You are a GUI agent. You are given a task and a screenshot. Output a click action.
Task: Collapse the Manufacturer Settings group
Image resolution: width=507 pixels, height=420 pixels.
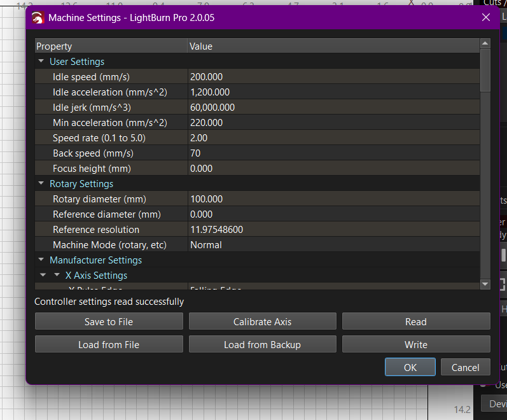pyautogui.click(x=41, y=260)
